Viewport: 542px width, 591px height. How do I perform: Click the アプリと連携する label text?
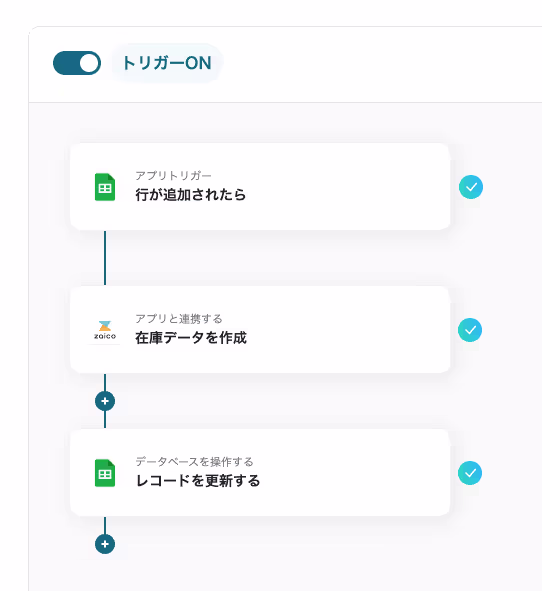(x=179, y=319)
